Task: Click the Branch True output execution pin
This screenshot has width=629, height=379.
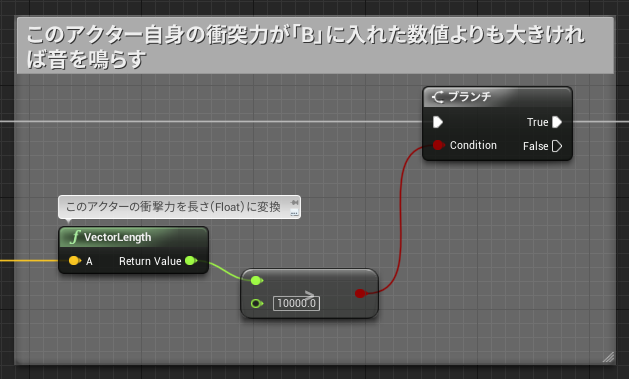Action: [557, 122]
